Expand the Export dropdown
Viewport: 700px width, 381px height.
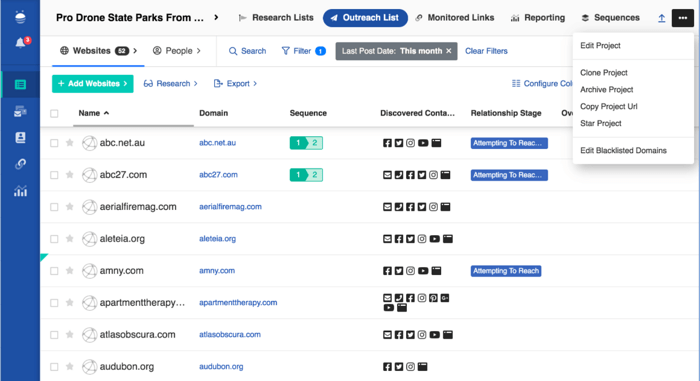click(235, 84)
